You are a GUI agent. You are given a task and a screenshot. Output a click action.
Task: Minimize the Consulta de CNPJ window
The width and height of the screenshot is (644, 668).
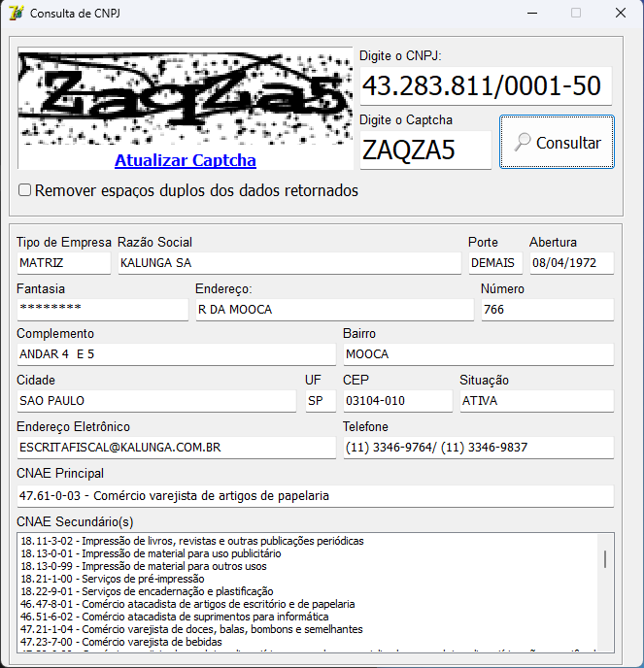[532, 14]
